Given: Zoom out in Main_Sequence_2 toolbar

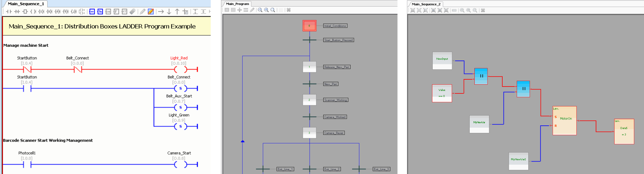Looking at the screenshot, I should [x=462, y=10].
